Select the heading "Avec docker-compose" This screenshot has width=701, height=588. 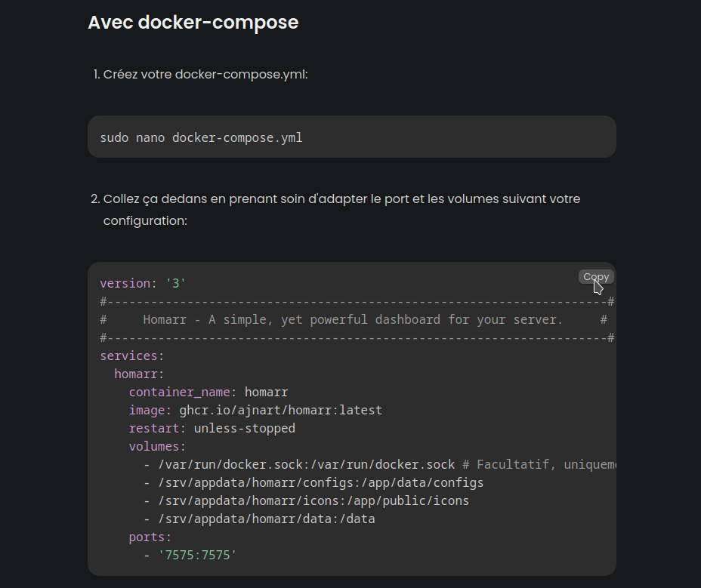[193, 23]
